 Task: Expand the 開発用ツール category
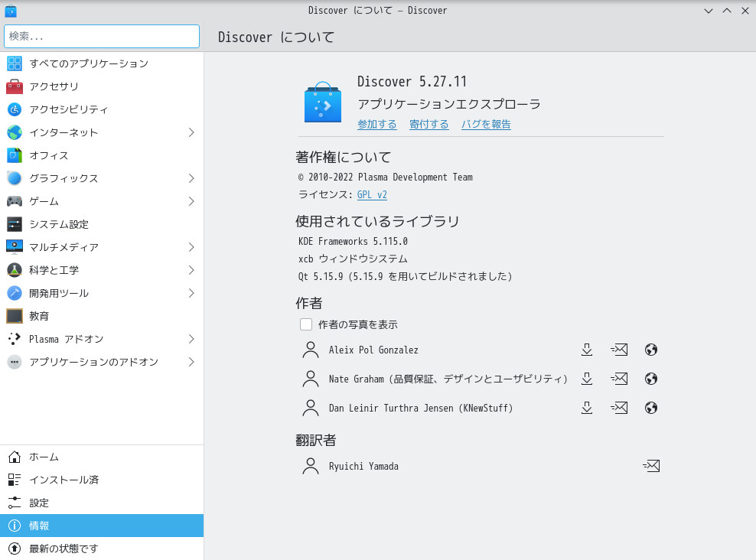click(x=14, y=293)
